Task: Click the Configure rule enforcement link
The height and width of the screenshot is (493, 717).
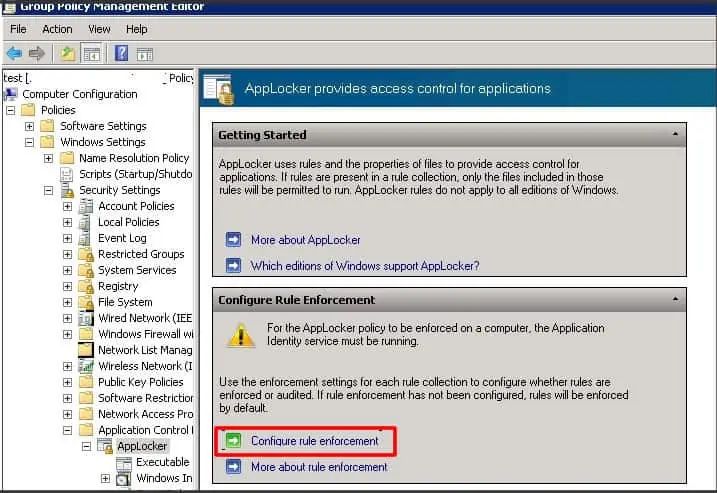Action: (x=315, y=441)
